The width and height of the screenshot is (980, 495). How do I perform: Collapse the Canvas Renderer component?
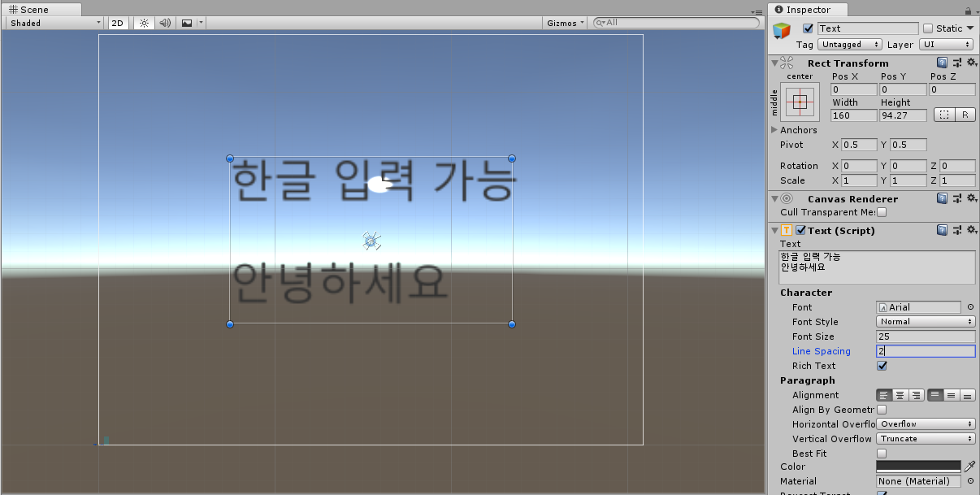[x=774, y=198]
